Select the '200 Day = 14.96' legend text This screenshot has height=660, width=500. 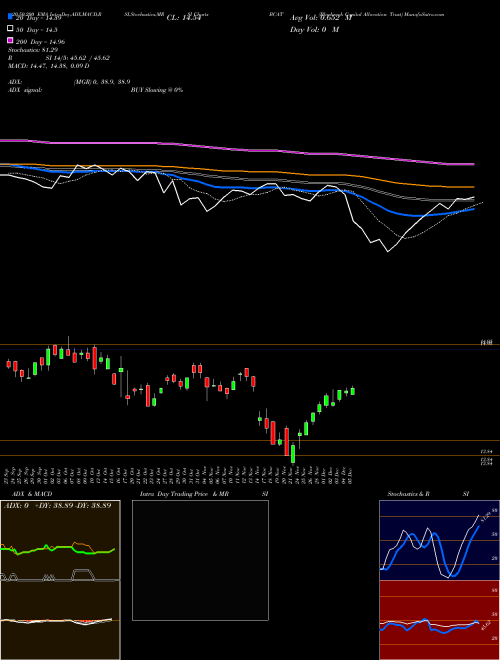[x=40, y=42]
